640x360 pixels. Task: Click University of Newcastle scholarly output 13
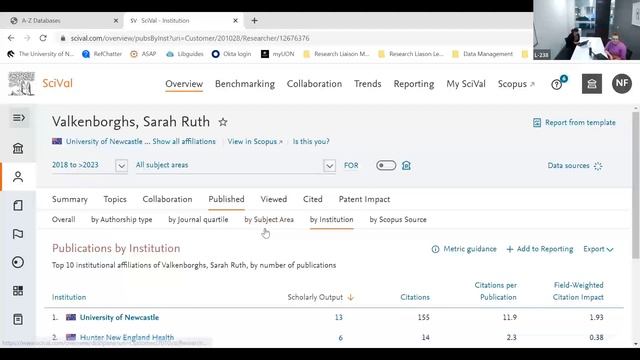(x=339, y=317)
